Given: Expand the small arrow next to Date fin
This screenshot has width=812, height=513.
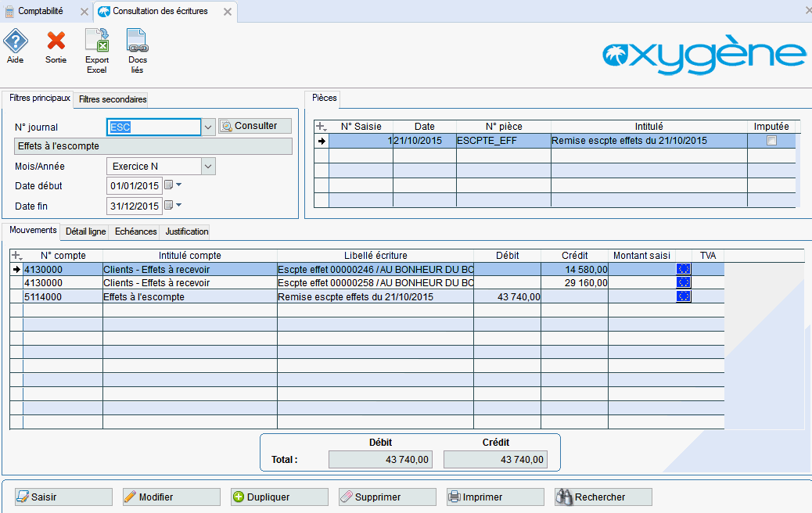Looking at the screenshot, I should pyautogui.click(x=178, y=205).
